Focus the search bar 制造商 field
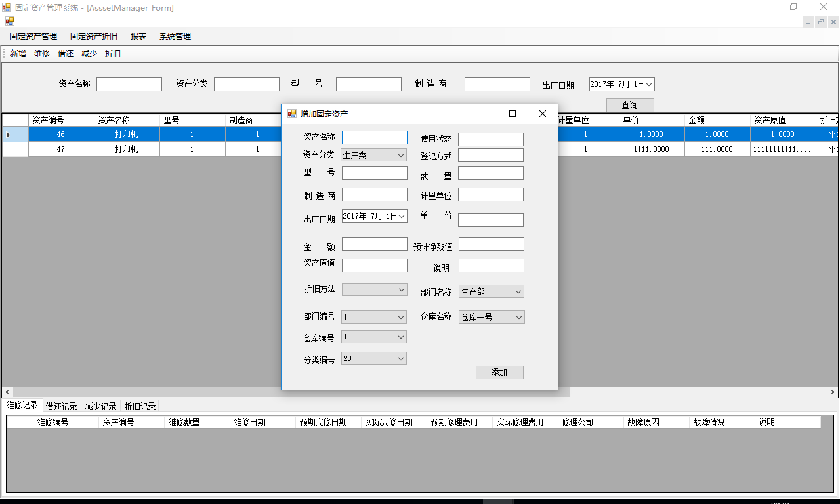840x504 pixels. click(x=497, y=84)
